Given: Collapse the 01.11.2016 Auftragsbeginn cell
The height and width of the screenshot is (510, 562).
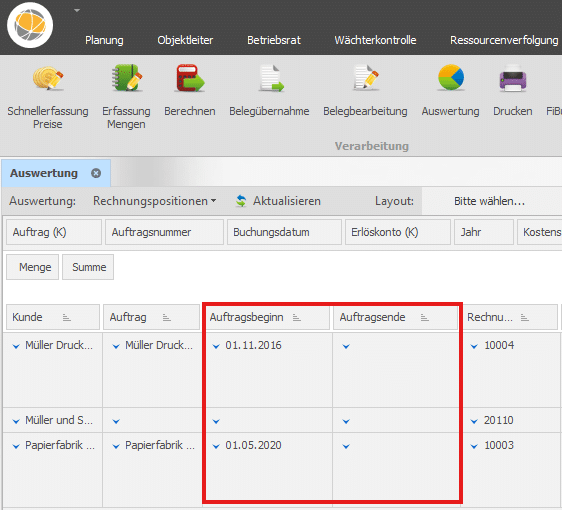Looking at the screenshot, I should pos(216,347).
